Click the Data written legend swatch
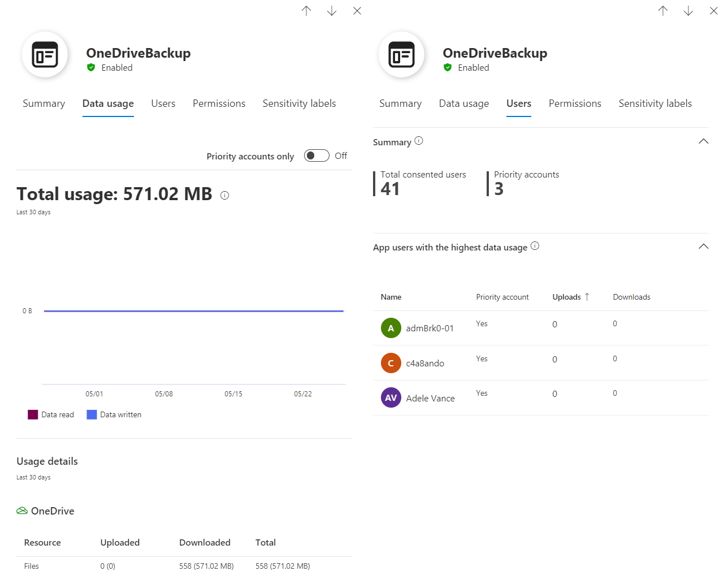Image resolution: width=724 pixels, height=588 pixels. [x=92, y=414]
